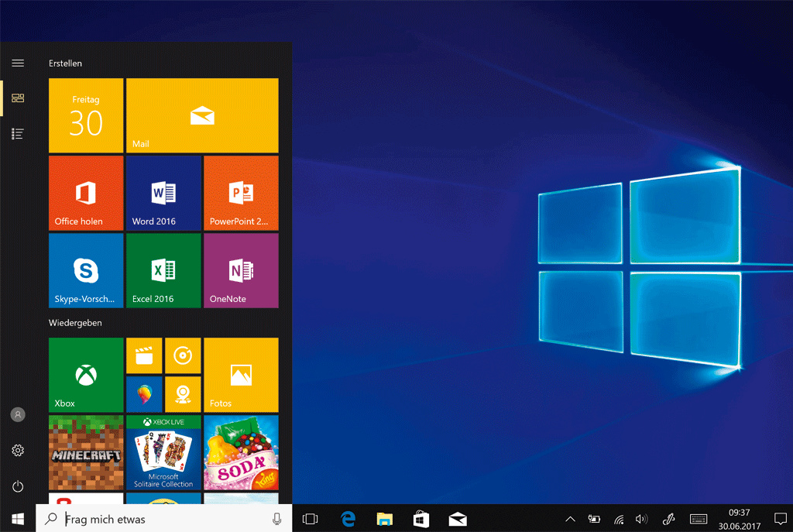The width and height of the screenshot is (793, 532).
Task: Open the Word 2016 tile
Action: (x=163, y=193)
